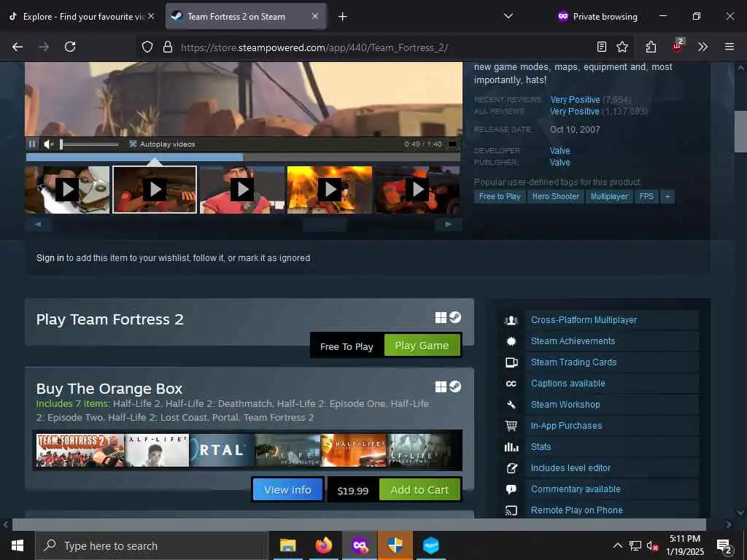
Task: Open a new browser tab
Action: tap(343, 17)
